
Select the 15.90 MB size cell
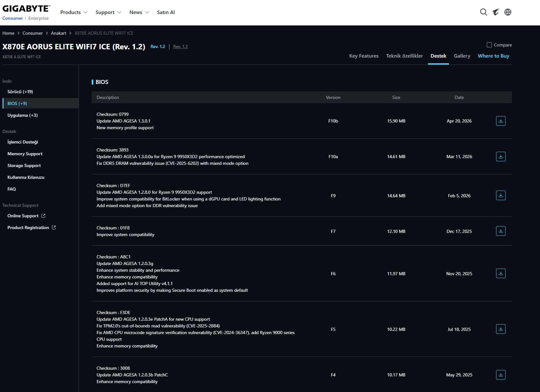click(396, 121)
